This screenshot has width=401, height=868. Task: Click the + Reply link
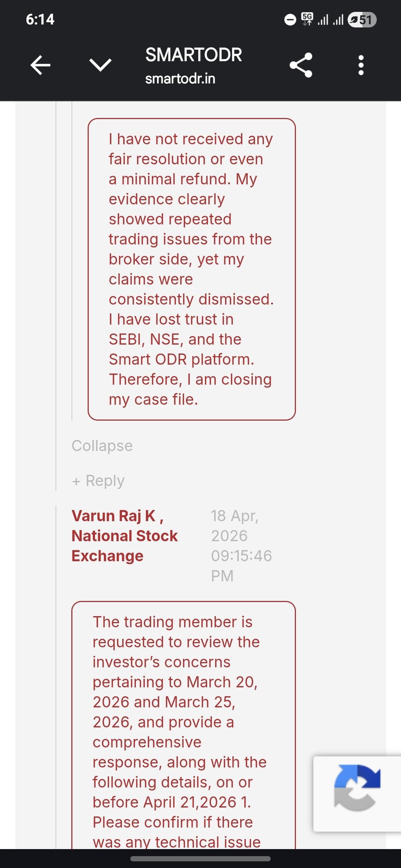tap(98, 481)
